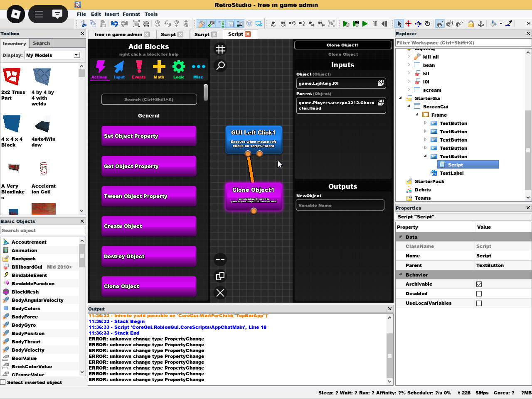The height and width of the screenshot is (399, 532).
Task: Open the Display My Models dropdown
Action: point(76,55)
